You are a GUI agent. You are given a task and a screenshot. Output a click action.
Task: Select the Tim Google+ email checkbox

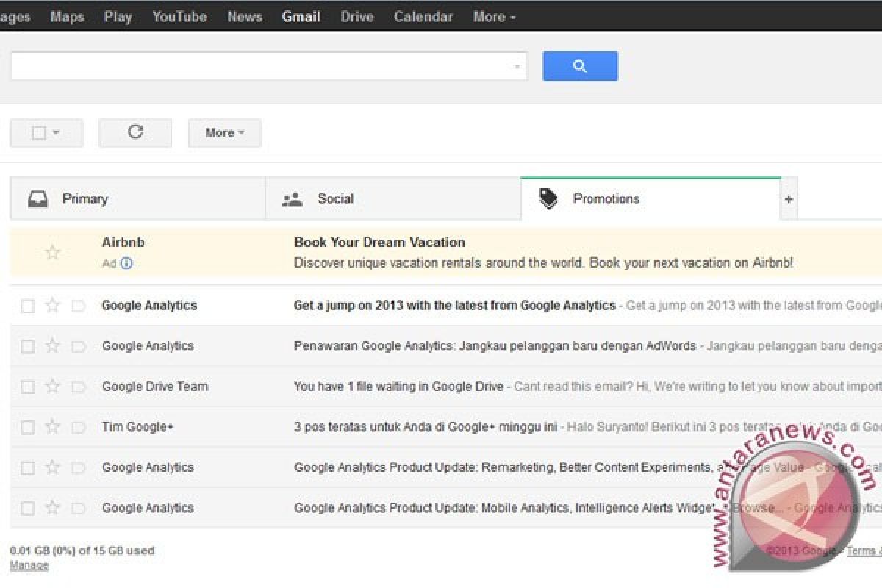click(28, 427)
